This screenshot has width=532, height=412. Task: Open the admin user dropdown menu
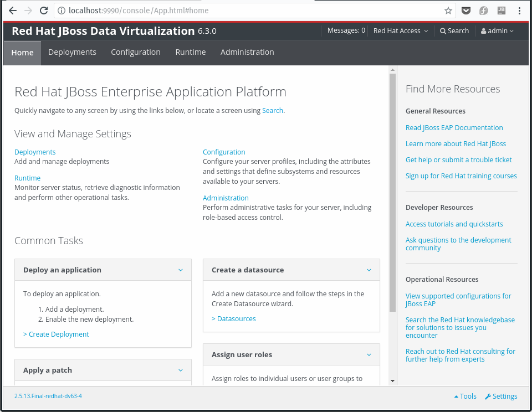coord(497,31)
